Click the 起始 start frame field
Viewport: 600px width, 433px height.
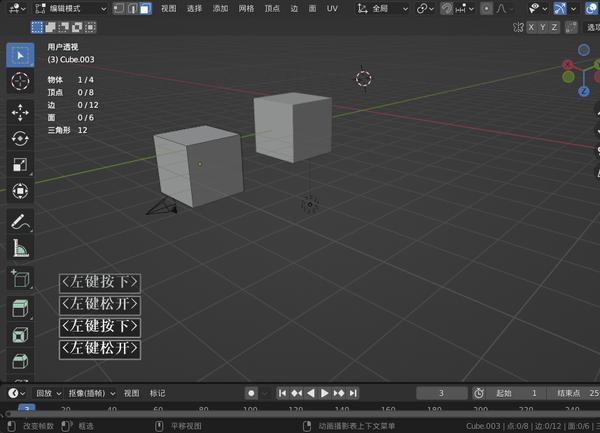tap(516, 393)
